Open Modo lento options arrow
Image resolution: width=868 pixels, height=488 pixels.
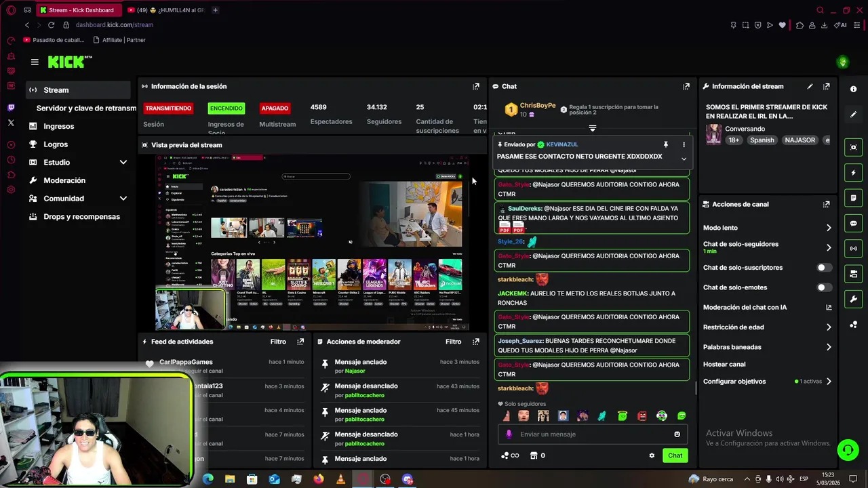[829, 228]
